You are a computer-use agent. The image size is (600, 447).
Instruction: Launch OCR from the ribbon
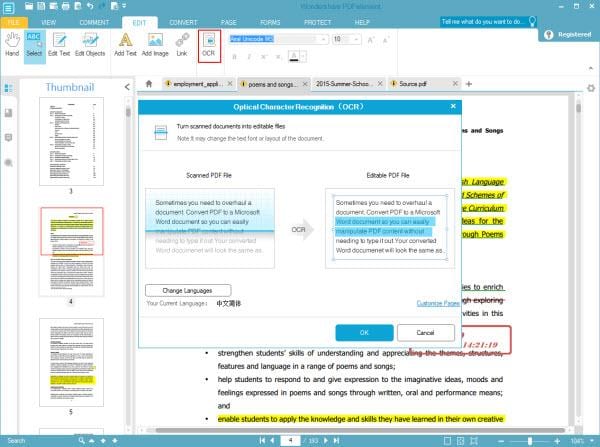click(209, 46)
